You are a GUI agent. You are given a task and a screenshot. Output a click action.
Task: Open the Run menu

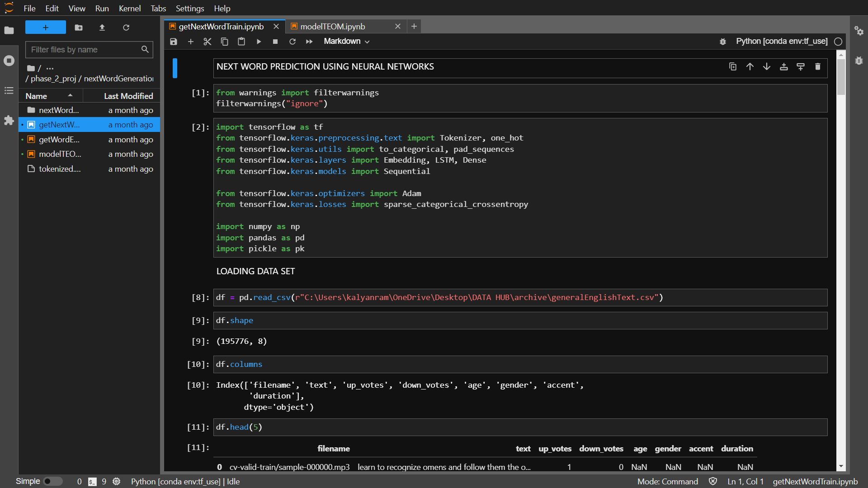[102, 8]
